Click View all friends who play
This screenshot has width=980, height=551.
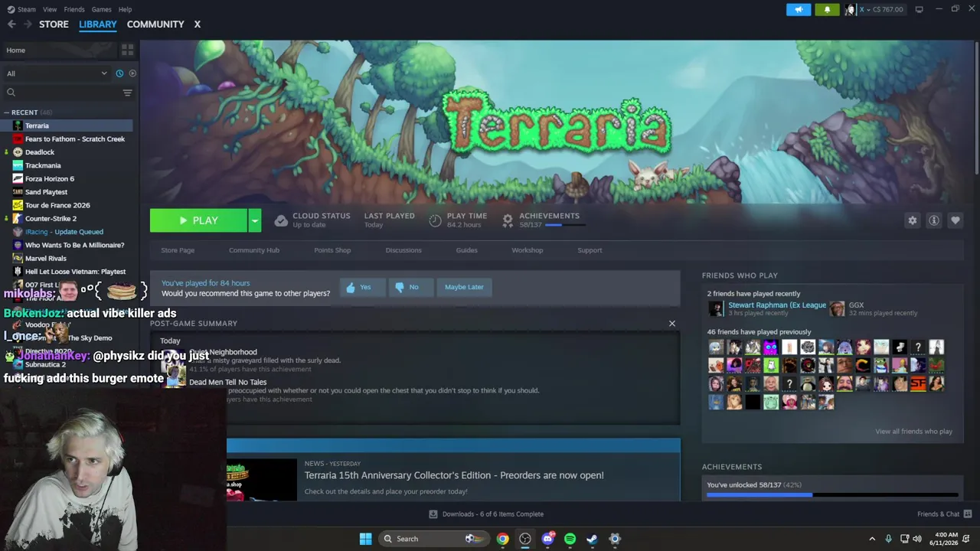pos(913,432)
